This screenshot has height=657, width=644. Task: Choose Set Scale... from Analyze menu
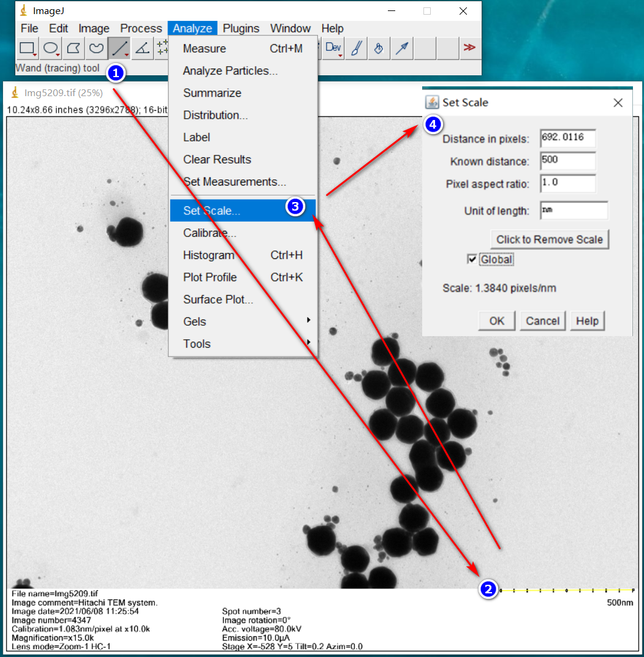click(212, 211)
